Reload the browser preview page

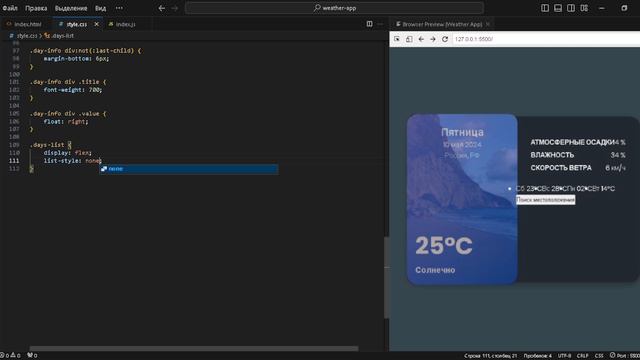pos(445,39)
